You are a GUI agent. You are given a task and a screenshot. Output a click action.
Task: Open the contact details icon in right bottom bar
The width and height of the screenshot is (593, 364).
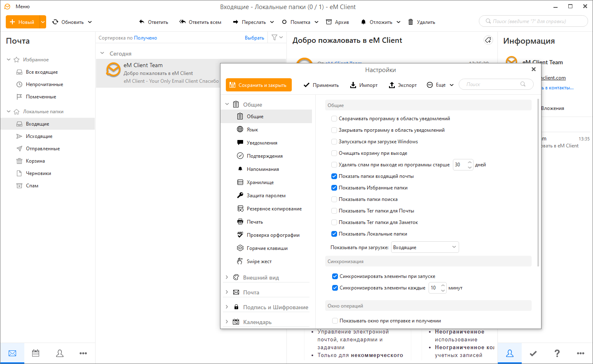point(510,353)
